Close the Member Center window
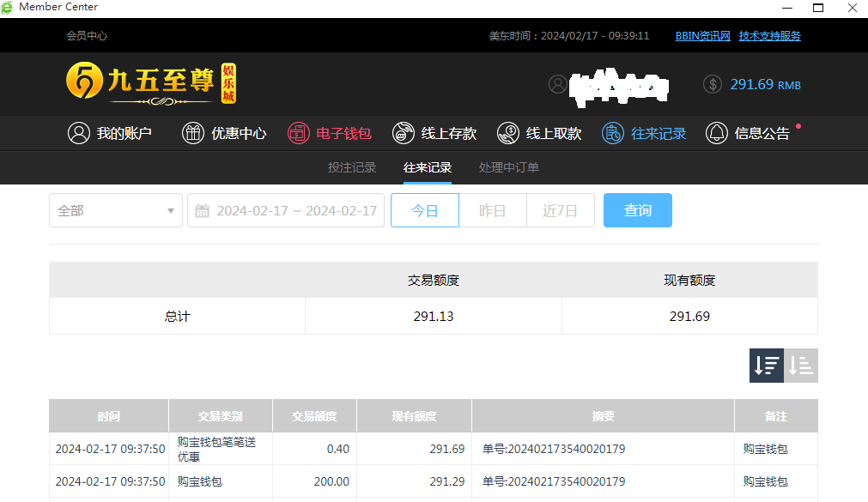Viewport: 868px width, 502px height. click(x=853, y=8)
